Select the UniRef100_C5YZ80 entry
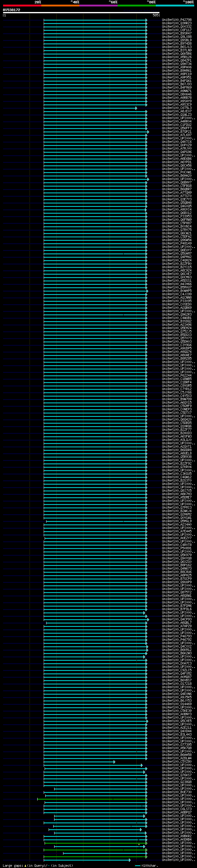 pyautogui.click(x=177, y=761)
